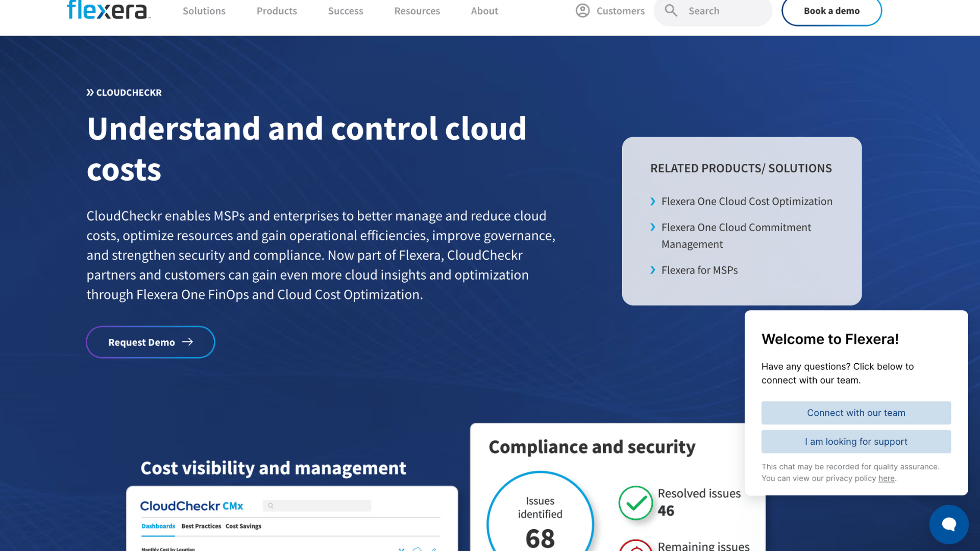Open the Solutions dropdown menu
The height and width of the screenshot is (551, 980).
point(204,11)
